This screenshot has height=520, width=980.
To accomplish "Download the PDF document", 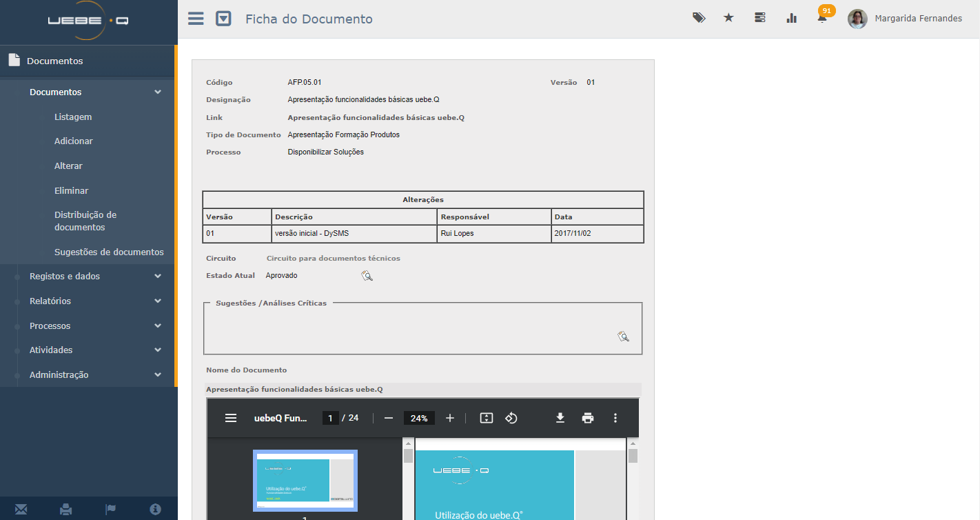I will click(x=560, y=418).
